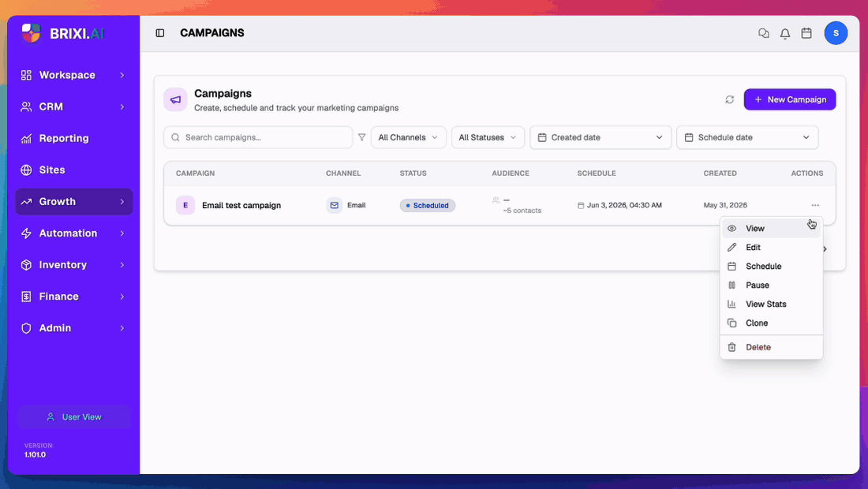Click the Reporting chart icon in sidebar

click(26, 138)
